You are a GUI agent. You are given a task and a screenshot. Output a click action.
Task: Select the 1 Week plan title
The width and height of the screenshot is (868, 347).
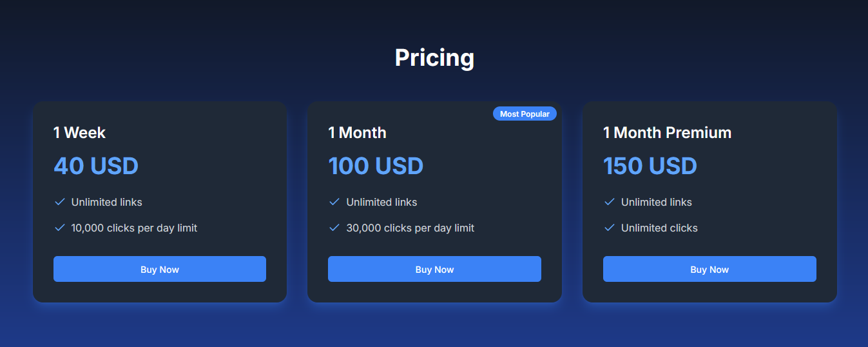tap(79, 133)
